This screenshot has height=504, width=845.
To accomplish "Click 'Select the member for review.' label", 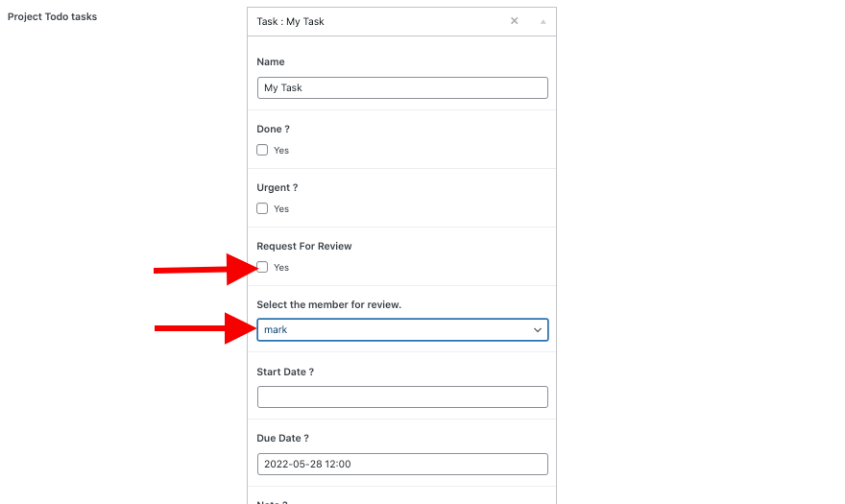I will tap(328, 304).
